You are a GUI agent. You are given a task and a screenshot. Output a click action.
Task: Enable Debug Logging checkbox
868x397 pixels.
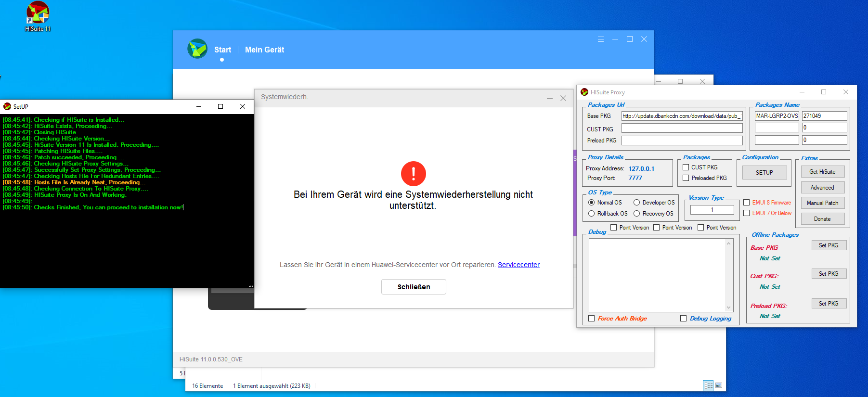(x=684, y=319)
